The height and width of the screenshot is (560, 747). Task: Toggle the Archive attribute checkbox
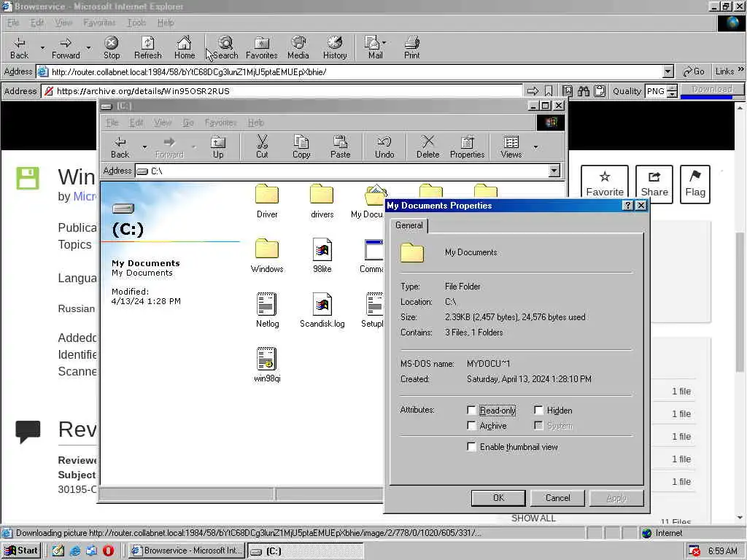pos(471,425)
